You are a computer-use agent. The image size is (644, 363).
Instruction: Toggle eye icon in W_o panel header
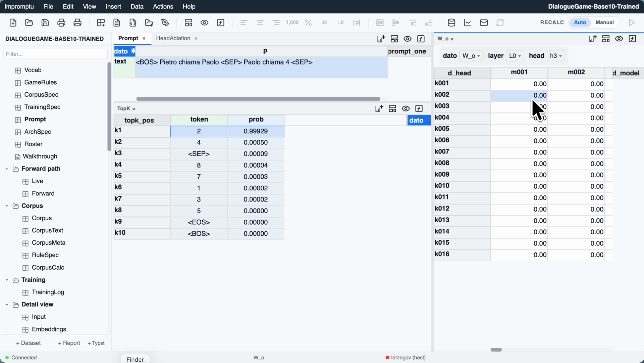(x=619, y=39)
